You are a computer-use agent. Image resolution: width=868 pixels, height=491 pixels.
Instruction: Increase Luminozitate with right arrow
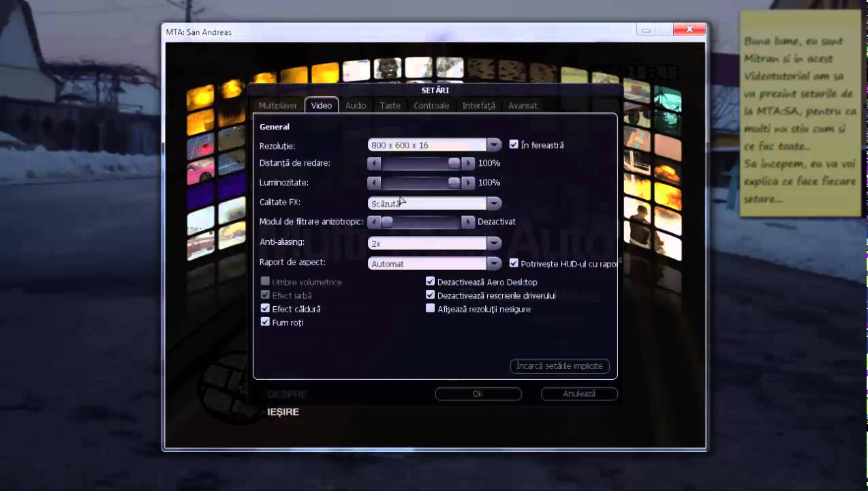468,183
